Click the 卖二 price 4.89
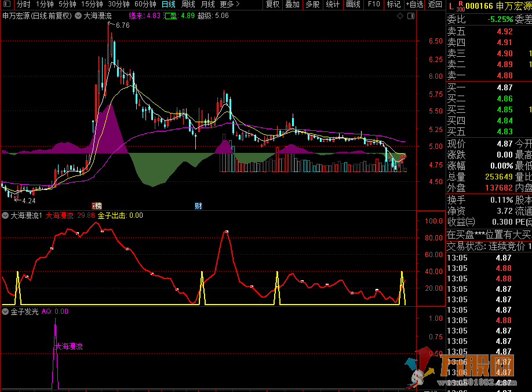The height and width of the screenshot is (392, 532). tap(505, 64)
